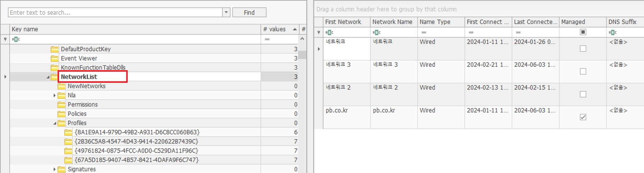Click the search text input field
The height and width of the screenshot is (173, 644).
[x=115, y=13]
